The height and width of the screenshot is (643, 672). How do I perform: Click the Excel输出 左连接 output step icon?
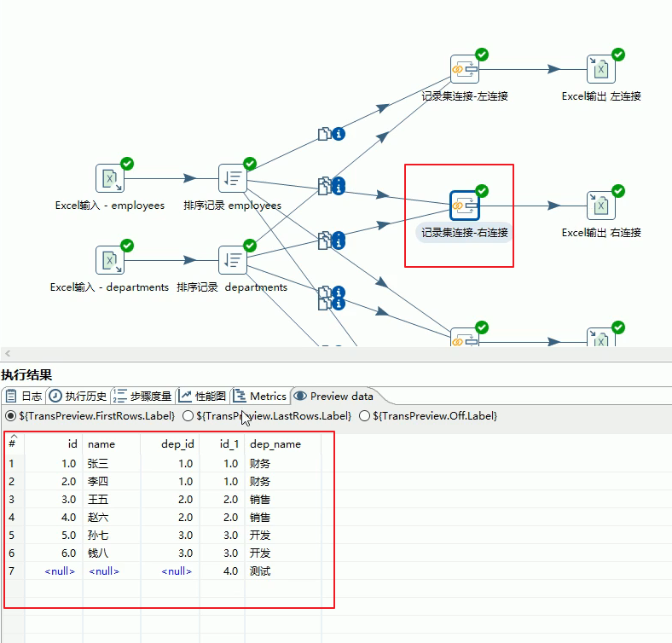tap(601, 69)
